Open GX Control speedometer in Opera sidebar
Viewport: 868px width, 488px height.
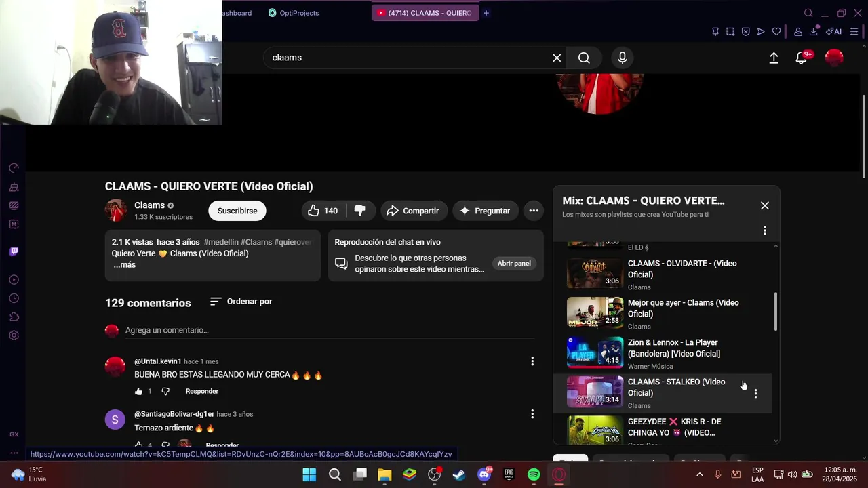14,168
